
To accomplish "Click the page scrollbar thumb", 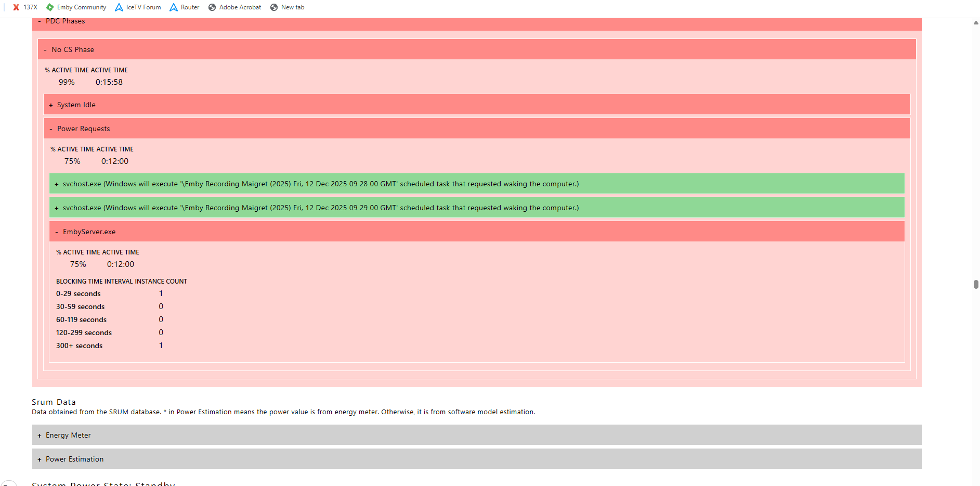I will [976, 284].
